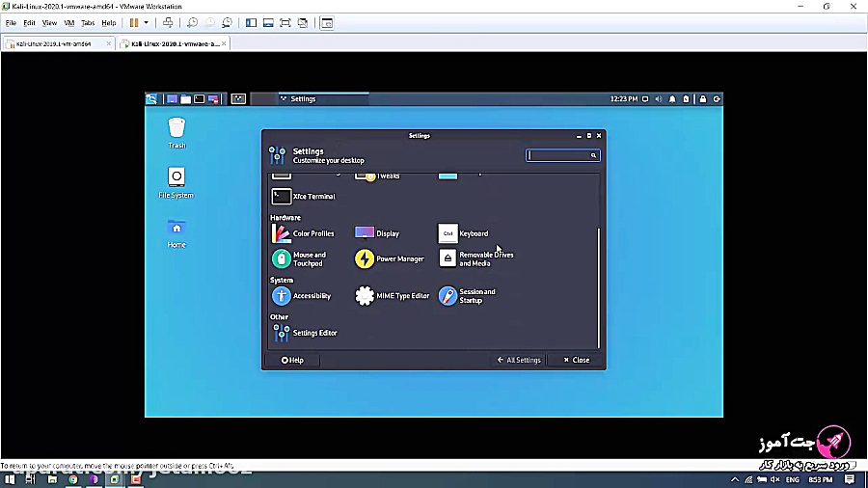
Task: Open Keyboard settings
Action: (463, 233)
